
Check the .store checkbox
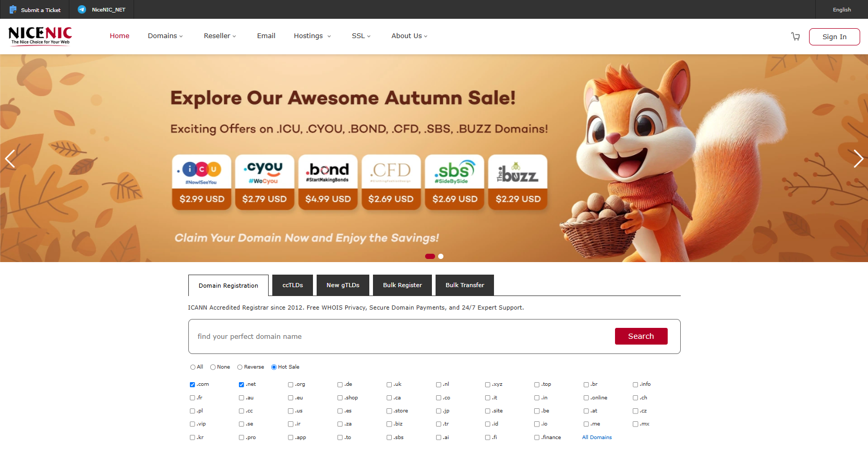click(389, 411)
